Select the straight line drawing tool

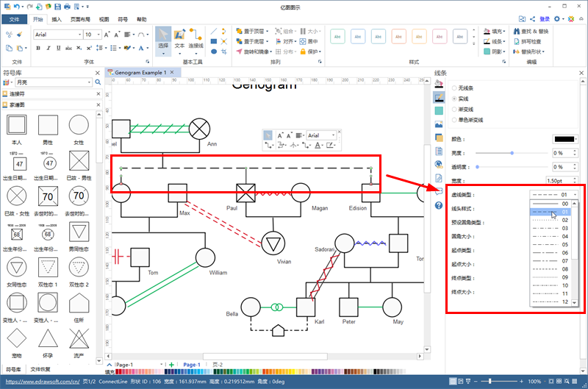(x=214, y=31)
